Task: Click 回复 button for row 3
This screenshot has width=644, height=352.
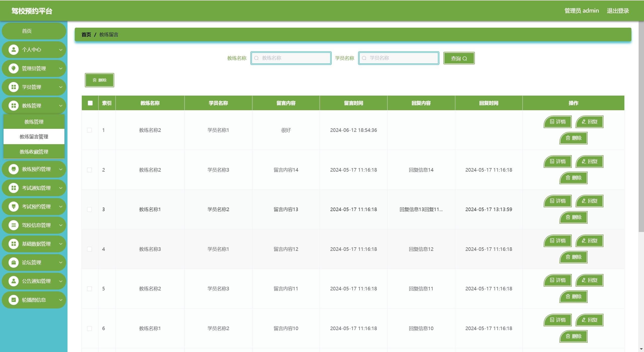Action: [x=589, y=201]
